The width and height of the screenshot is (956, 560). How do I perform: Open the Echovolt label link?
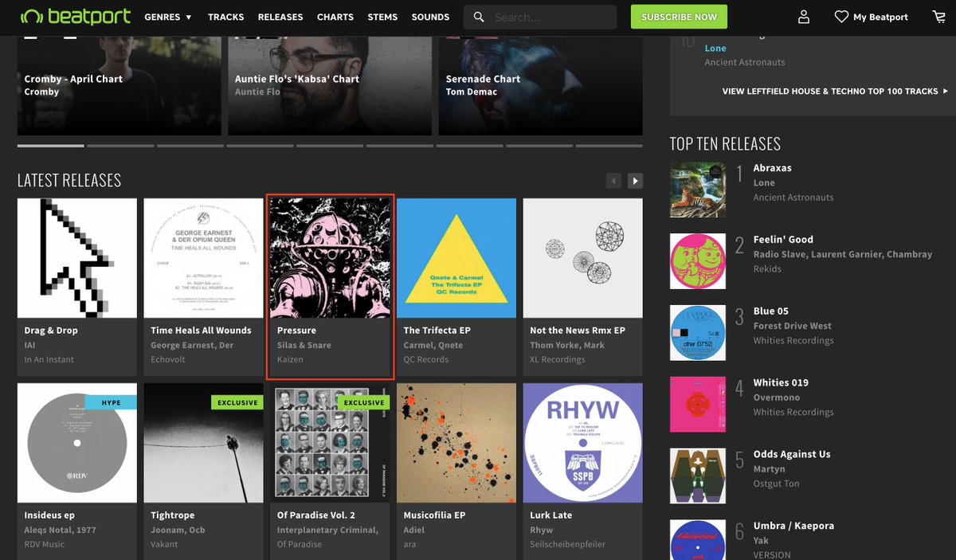[167, 359]
